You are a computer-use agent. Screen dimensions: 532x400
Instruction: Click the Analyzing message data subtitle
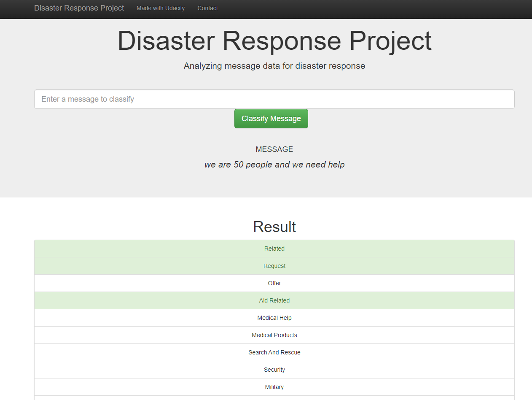[x=274, y=66]
